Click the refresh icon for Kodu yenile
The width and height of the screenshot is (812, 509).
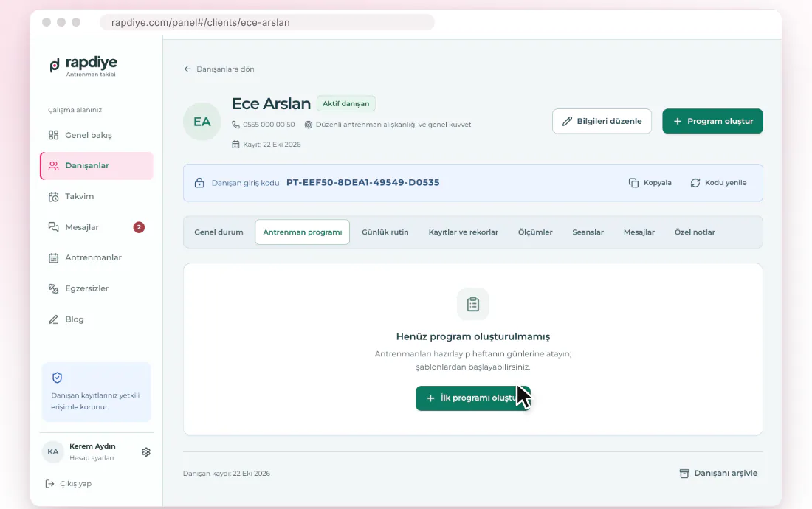point(695,183)
